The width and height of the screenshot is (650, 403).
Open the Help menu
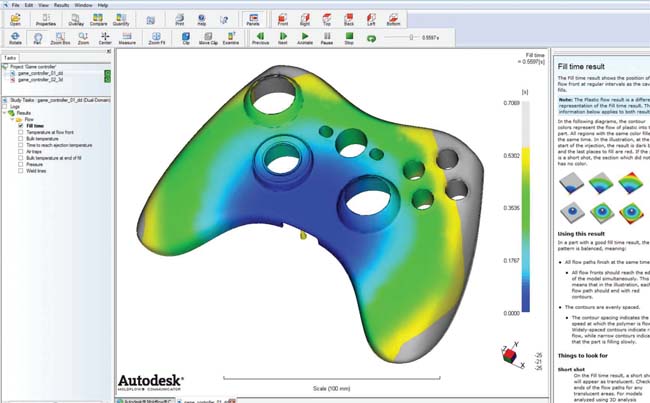[x=102, y=5]
